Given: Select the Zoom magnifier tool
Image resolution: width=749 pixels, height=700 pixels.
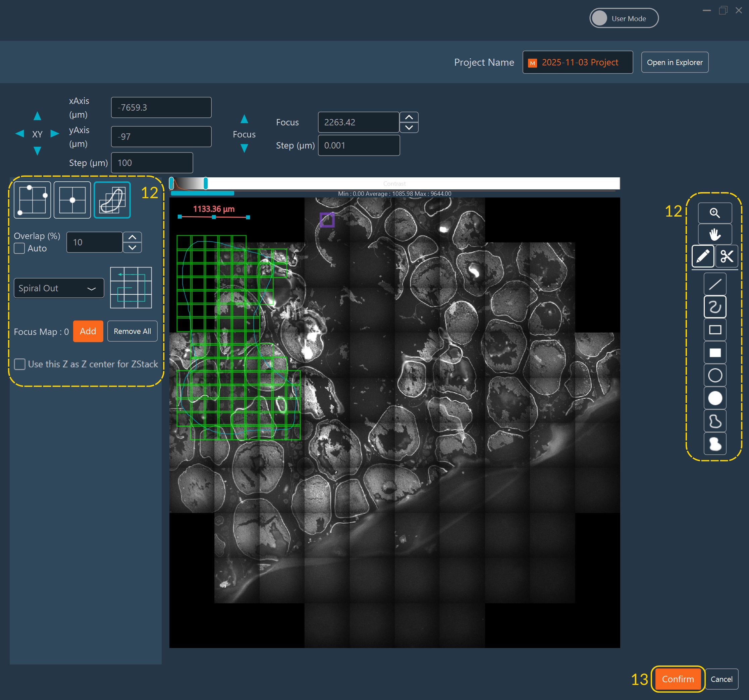Looking at the screenshot, I should pos(715,212).
